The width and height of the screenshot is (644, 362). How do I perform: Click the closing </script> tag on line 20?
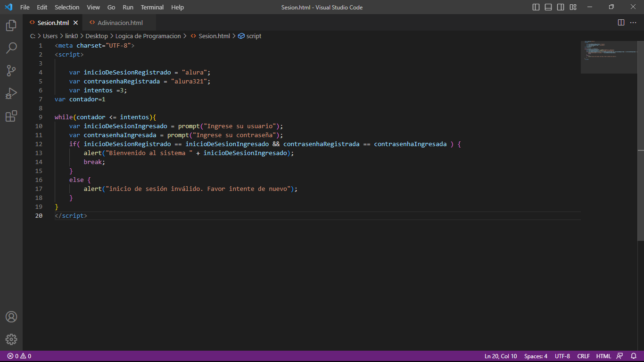point(71,215)
